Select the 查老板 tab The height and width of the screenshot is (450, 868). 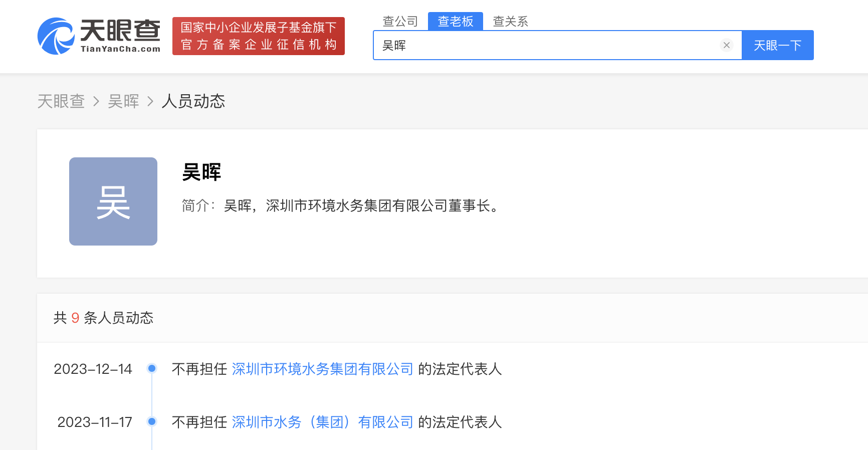[455, 21]
